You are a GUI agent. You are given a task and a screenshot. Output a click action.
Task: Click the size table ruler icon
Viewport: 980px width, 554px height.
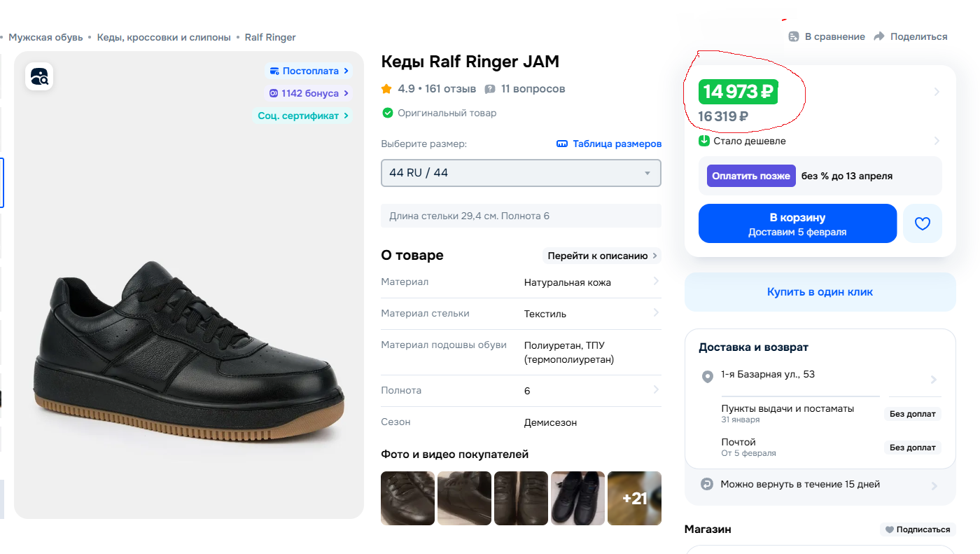562,144
